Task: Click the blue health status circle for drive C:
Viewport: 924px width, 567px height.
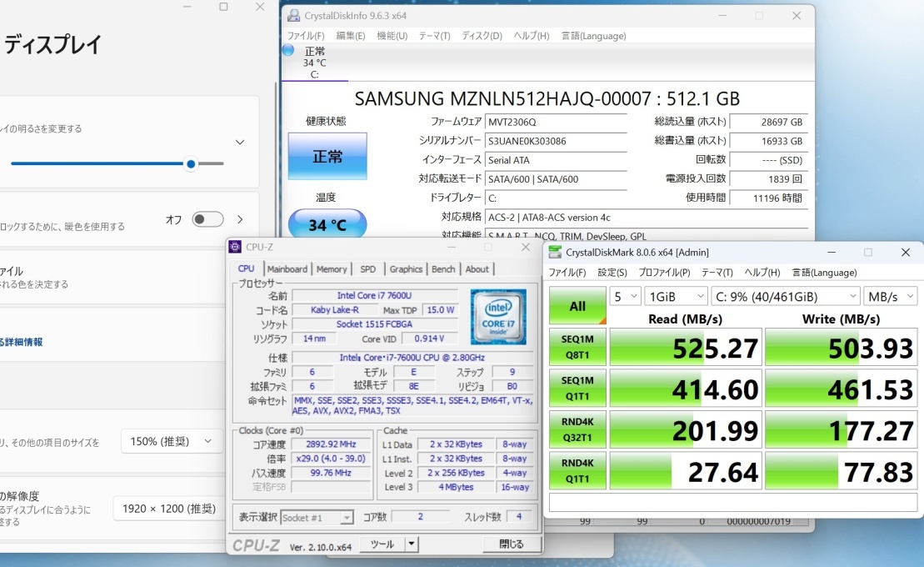Action: [288, 50]
